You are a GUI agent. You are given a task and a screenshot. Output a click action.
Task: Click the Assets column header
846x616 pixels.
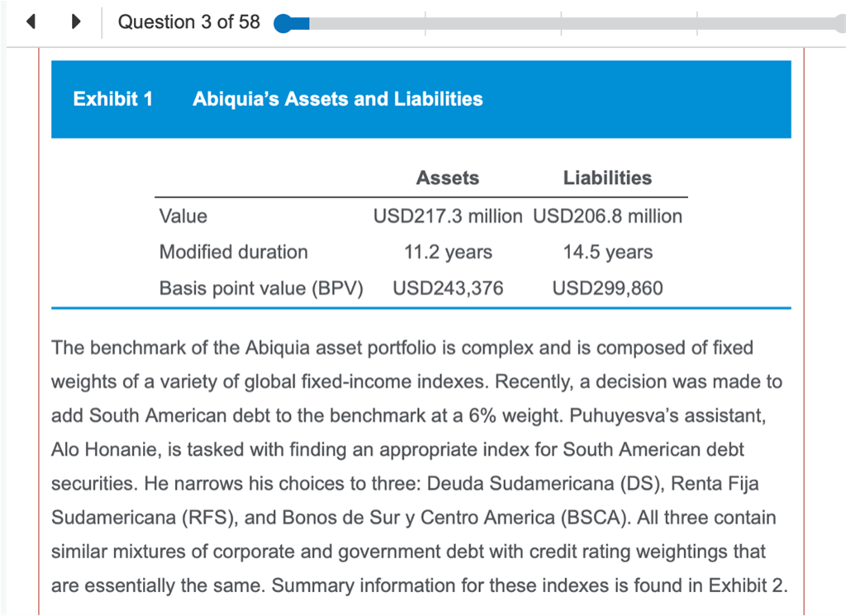coord(447,178)
